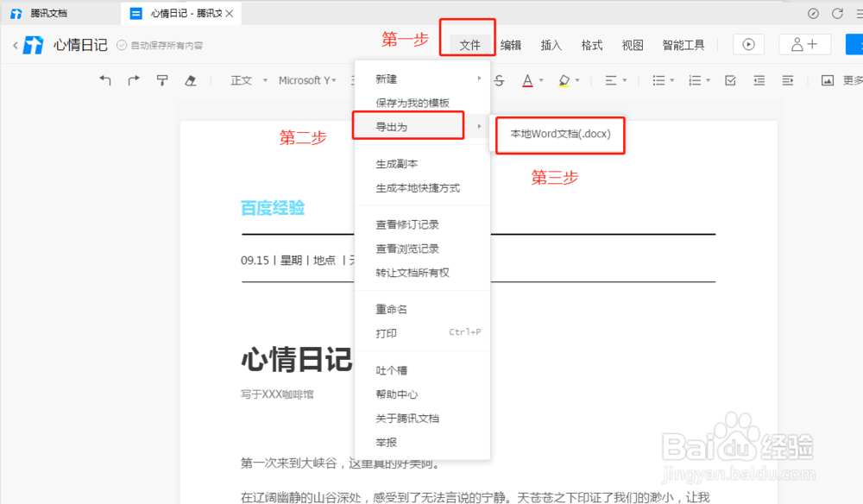Toggle the numbered list formatting
Viewport: 863px width, 504px height.
coord(695,79)
